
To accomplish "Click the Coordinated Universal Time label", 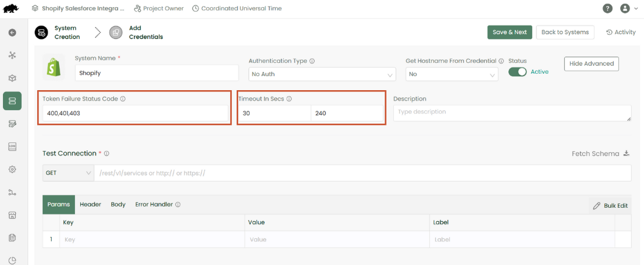I will tap(242, 8).
